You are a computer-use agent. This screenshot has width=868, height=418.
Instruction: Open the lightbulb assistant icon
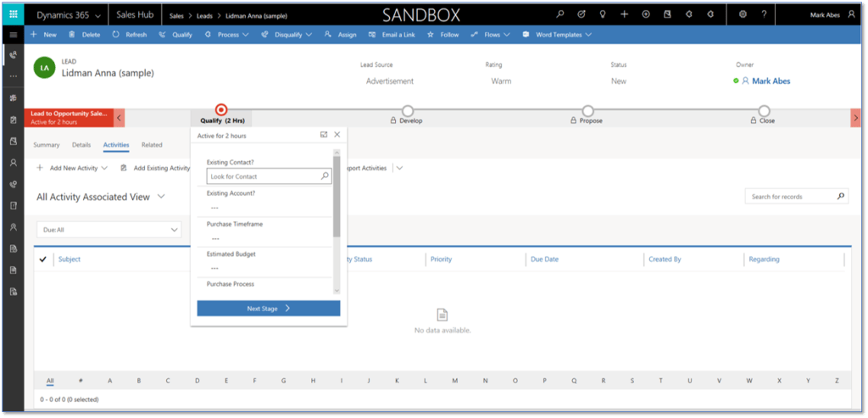(x=603, y=14)
